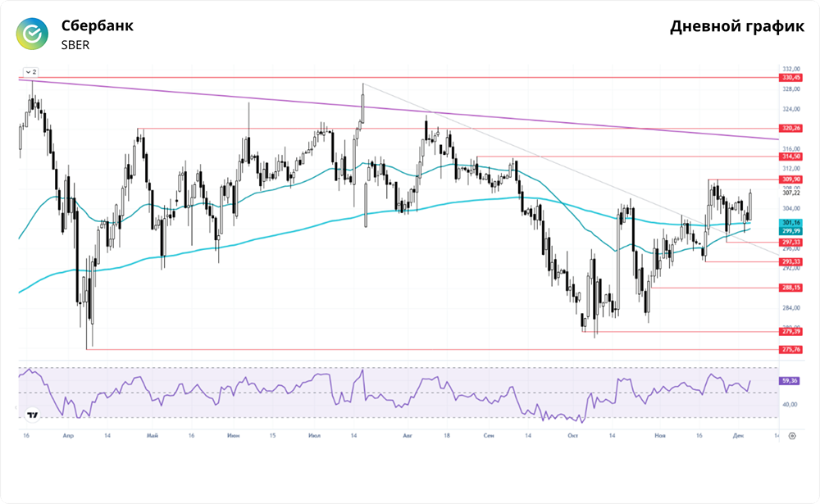
Task: Click the TradingView logo in the RSI panel
Action: (33, 415)
